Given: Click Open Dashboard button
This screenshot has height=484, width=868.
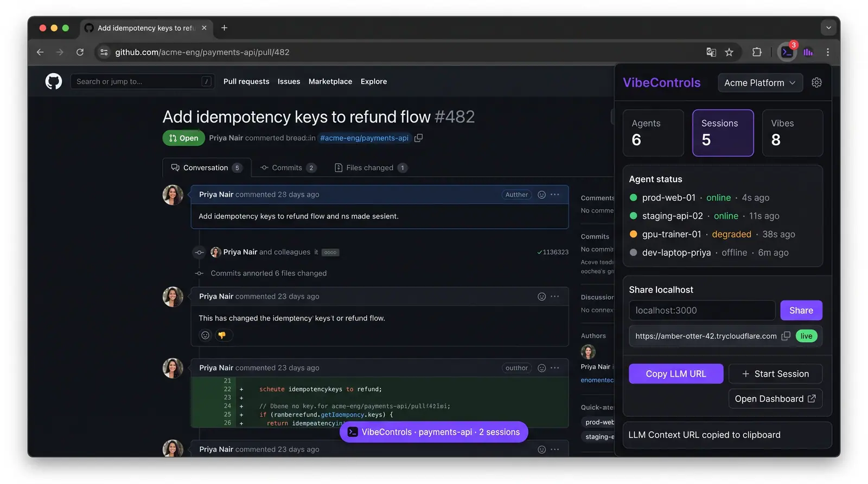Looking at the screenshot, I should 775,399.
